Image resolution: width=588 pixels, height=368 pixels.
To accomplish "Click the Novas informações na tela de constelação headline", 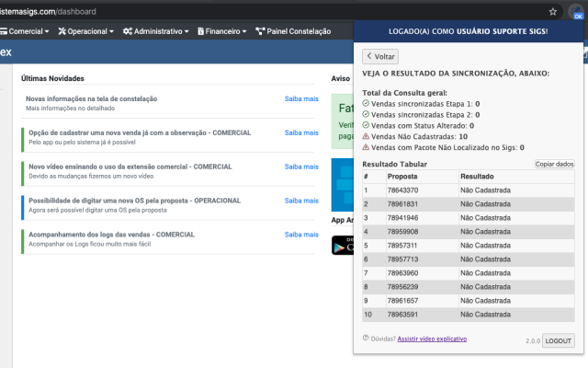I will pos(92,98).
